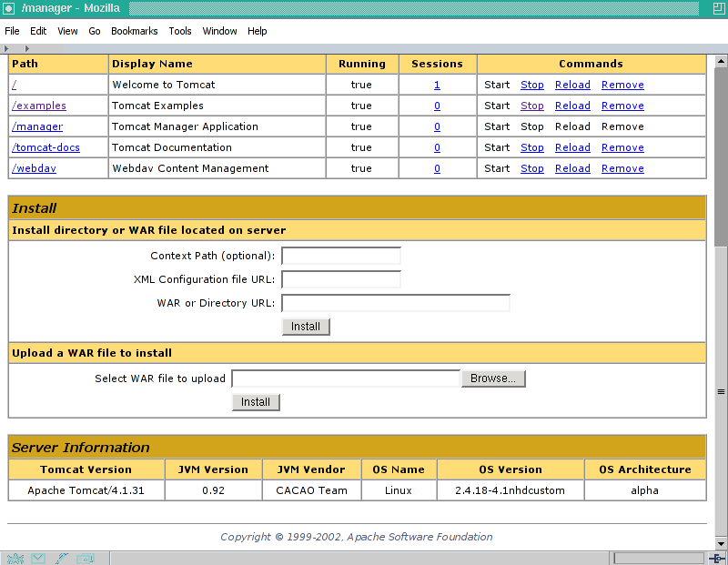This screenshot has height=565, width=728.
Task: Click the 'Tomcat Manager Application' display name
Action: [185, 126]
